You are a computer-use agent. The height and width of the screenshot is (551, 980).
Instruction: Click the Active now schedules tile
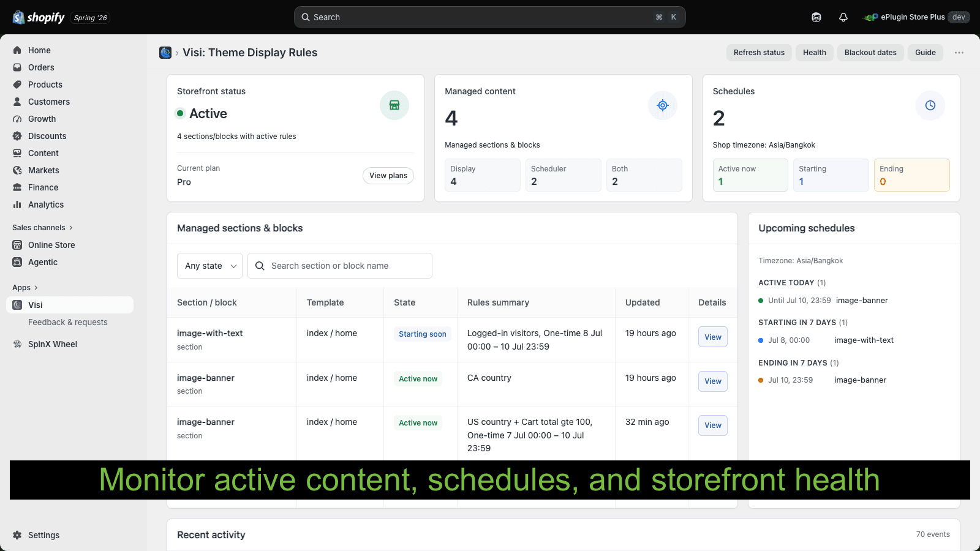click(750, 175)
